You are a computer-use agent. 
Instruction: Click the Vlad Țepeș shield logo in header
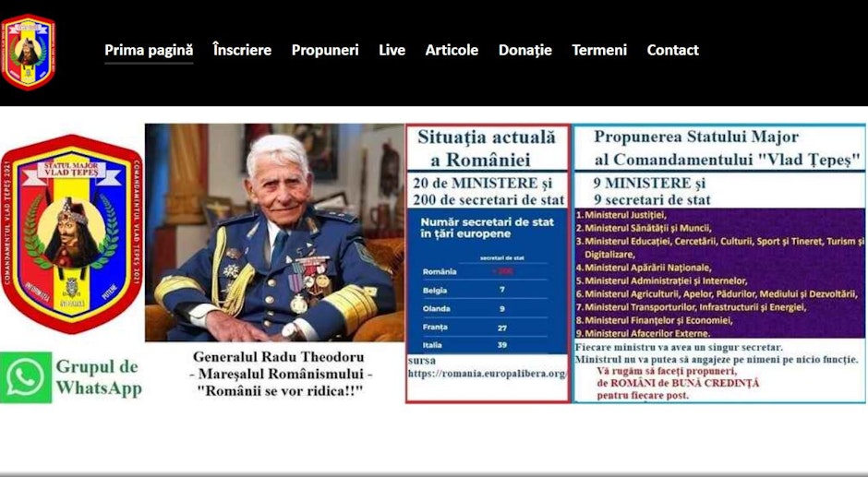(x=29, y=52)
